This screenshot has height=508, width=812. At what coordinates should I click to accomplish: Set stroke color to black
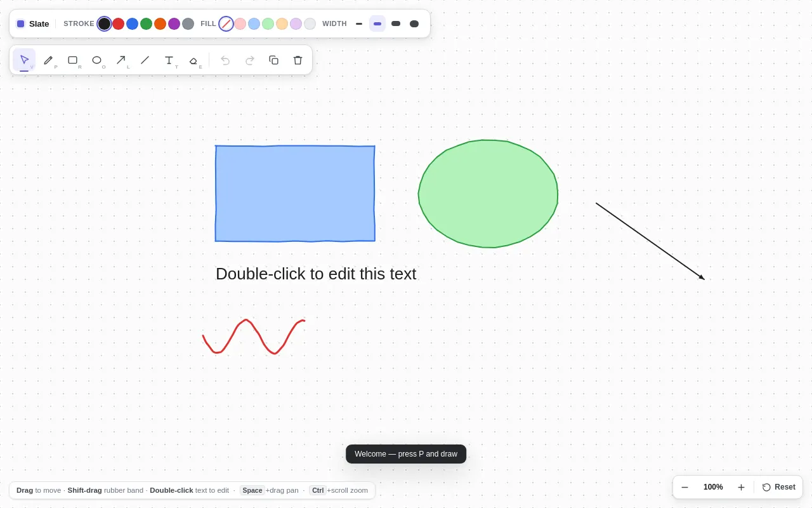(104, 23)
